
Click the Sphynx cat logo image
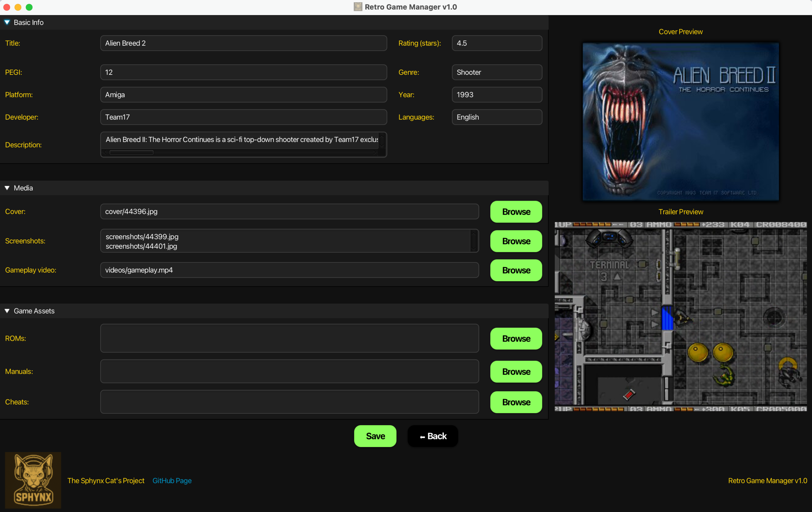[33, 480]
